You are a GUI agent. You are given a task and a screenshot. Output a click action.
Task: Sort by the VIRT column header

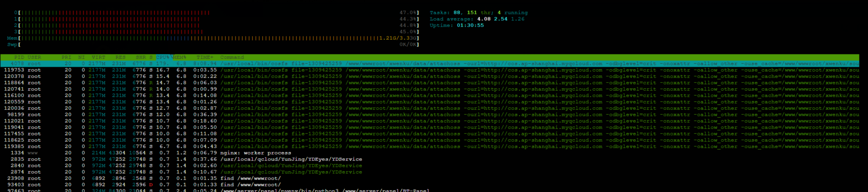tap(98, 57)
